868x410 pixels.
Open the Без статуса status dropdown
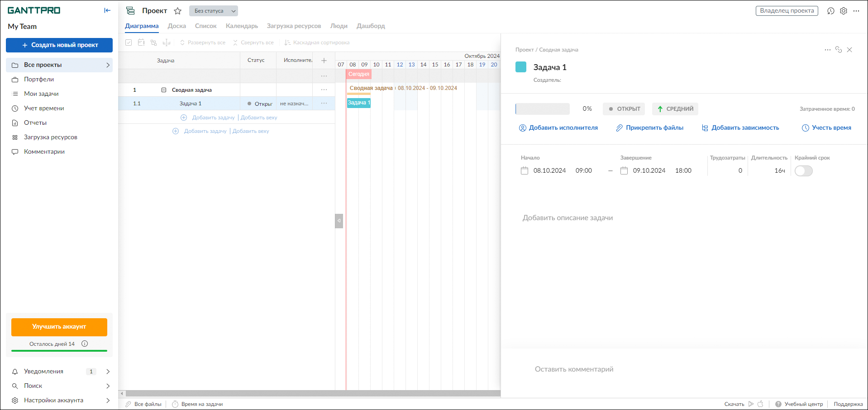(x=214, y=11)
